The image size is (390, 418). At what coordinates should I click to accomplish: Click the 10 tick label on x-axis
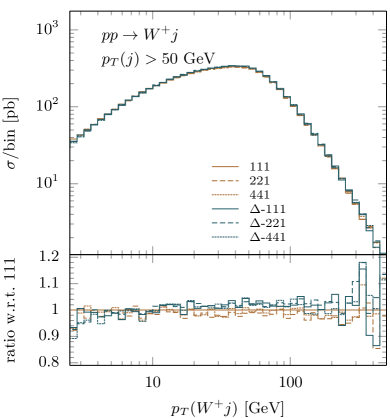point(154,383)
